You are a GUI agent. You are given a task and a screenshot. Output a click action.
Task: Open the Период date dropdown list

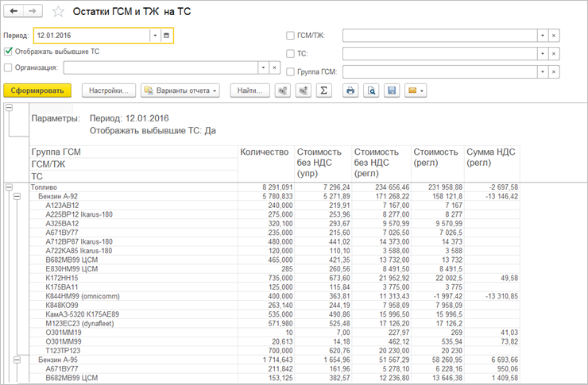pos(154,36)
